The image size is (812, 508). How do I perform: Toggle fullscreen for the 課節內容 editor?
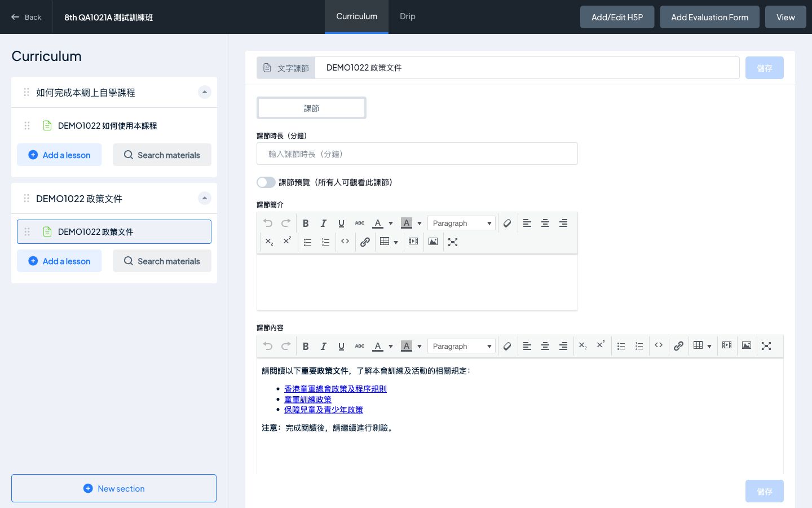tap(766, 346)
